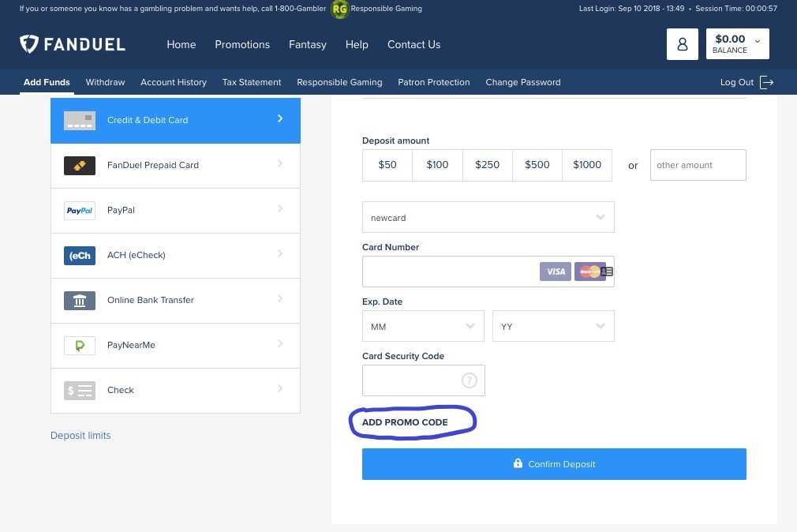Click the ACH eCheck icon
This screenshot has height=532, width=797.
click(x=79, y=255)
